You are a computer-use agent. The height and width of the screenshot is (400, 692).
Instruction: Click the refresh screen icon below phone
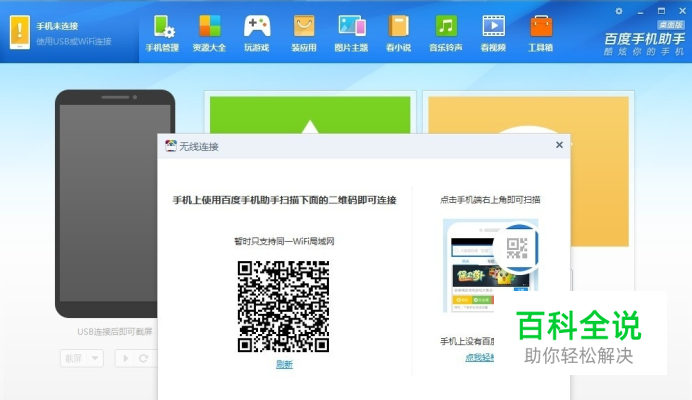coord(143,358)
